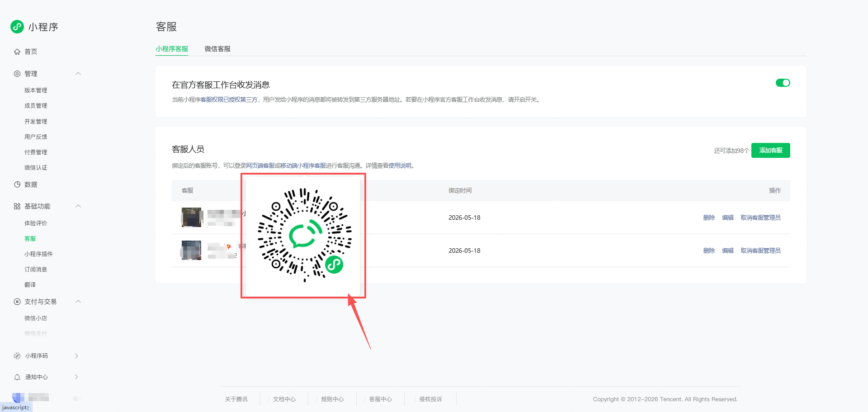Click the account avatar at sidebar bottom

tap(18, 398)
